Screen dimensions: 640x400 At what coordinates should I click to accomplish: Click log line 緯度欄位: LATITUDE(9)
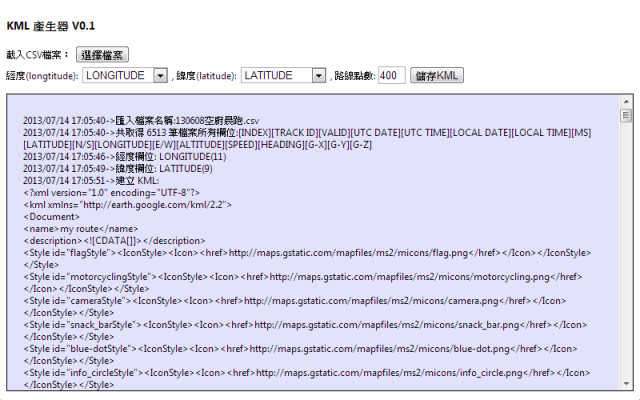point(118,169)
